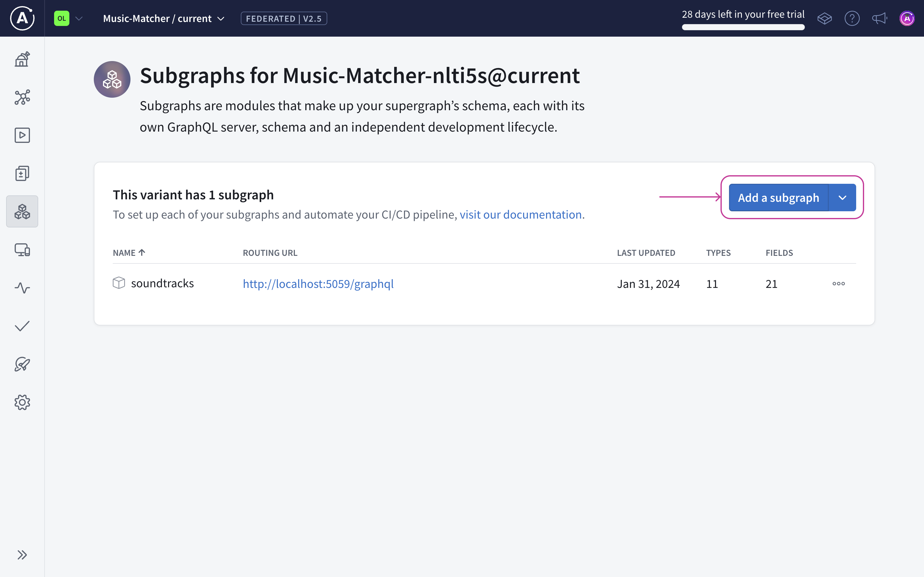Check announcements via the megaphone icon
Screen dimensions: 924x577
point(879,18)
